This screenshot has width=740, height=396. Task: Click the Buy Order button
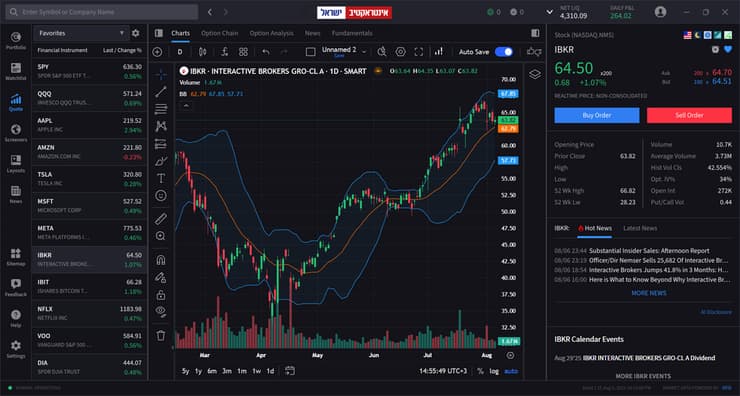(597, 115)
